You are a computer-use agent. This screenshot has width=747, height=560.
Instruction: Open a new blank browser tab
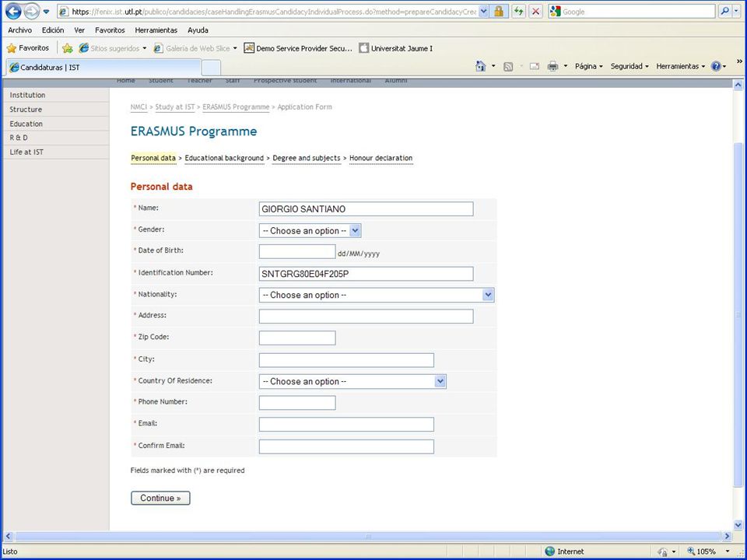(x=211, y=68)
